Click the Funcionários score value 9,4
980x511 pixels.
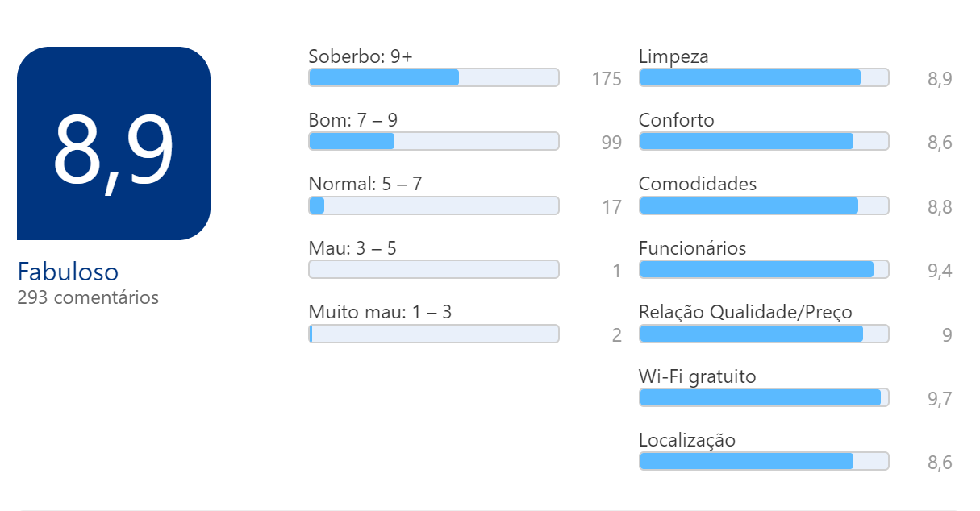coord(940,271)
